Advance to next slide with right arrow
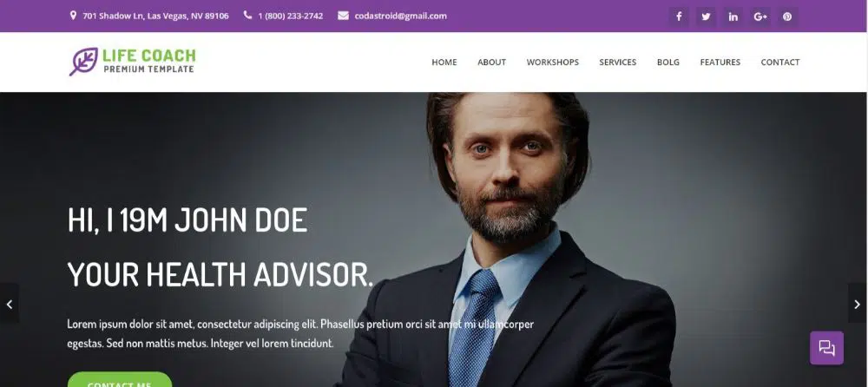Screen dimensions: 868x387 (858, 304)
